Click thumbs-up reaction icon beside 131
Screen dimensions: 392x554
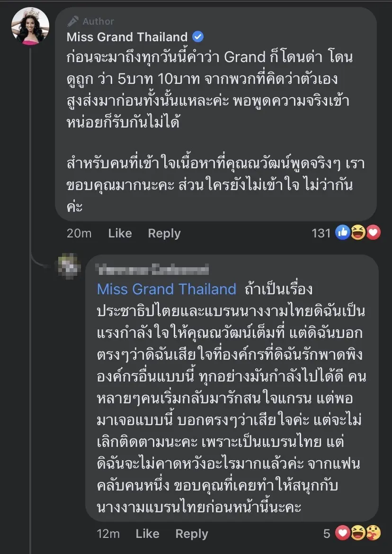click(342, 233)
